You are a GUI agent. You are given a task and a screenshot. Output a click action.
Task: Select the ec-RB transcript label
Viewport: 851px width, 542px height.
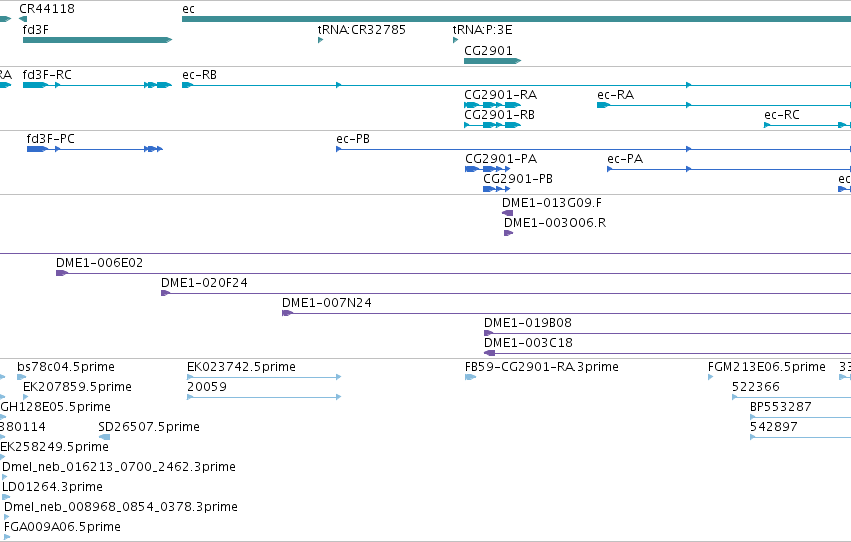click(x=200, y=75)
